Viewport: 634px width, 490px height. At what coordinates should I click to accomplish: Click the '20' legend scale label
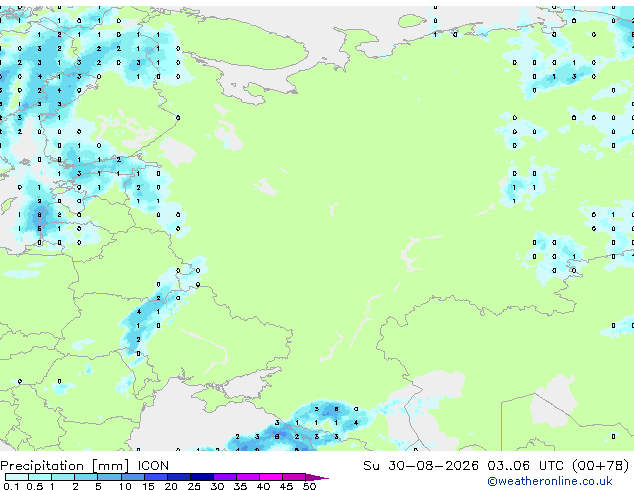click(171, 486)
